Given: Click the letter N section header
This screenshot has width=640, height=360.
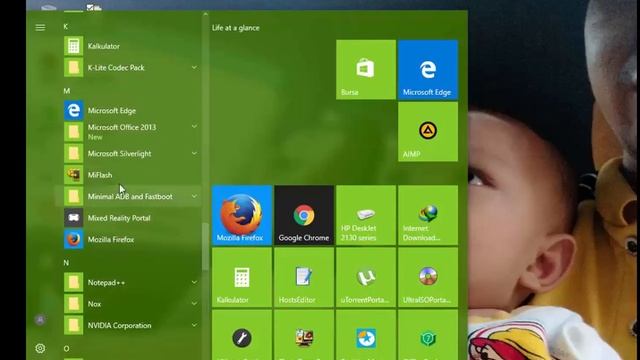Looking at the screenshot, I should (x=66, y=262).
